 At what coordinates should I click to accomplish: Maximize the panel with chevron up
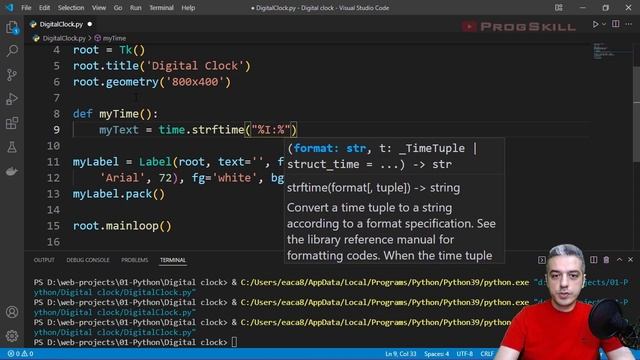click(619, 260)
